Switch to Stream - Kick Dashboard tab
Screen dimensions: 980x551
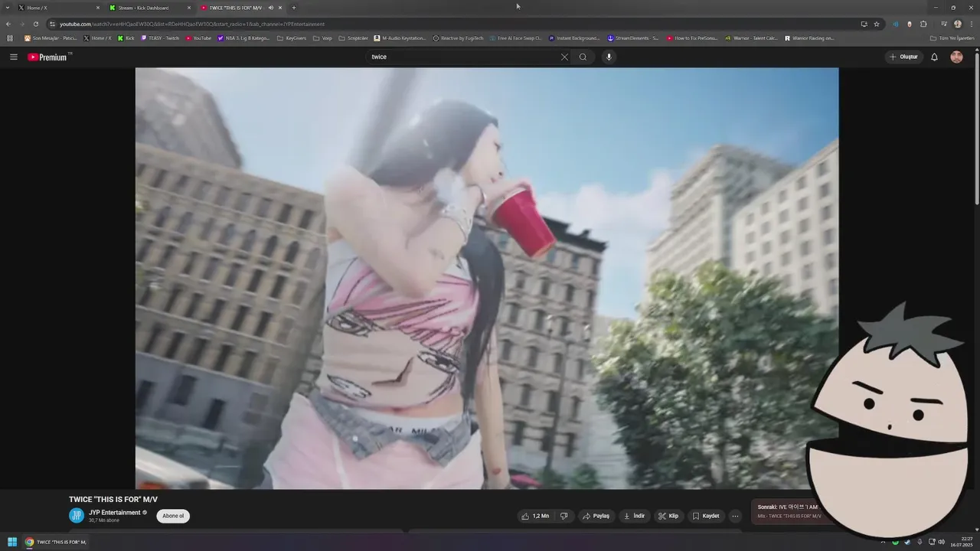[x=149, y=8]
